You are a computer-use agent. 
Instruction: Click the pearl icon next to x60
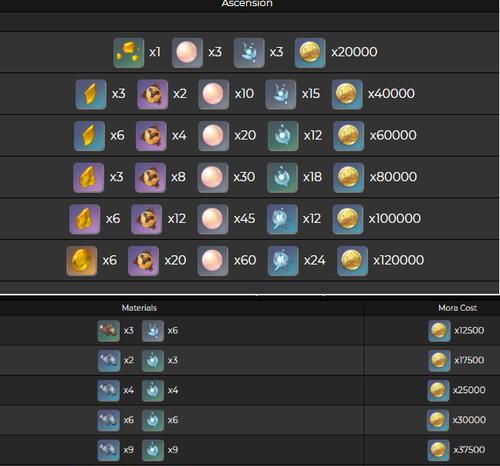pos(213,261)
